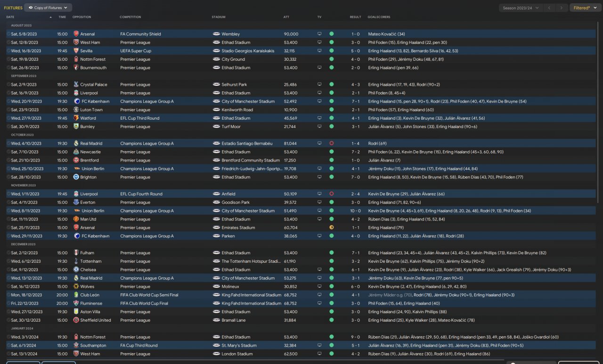Click the green win indicator in the Chelsea row
This screenshot has height=364, width=603.
pyautogui.click(x=332, y=270)
